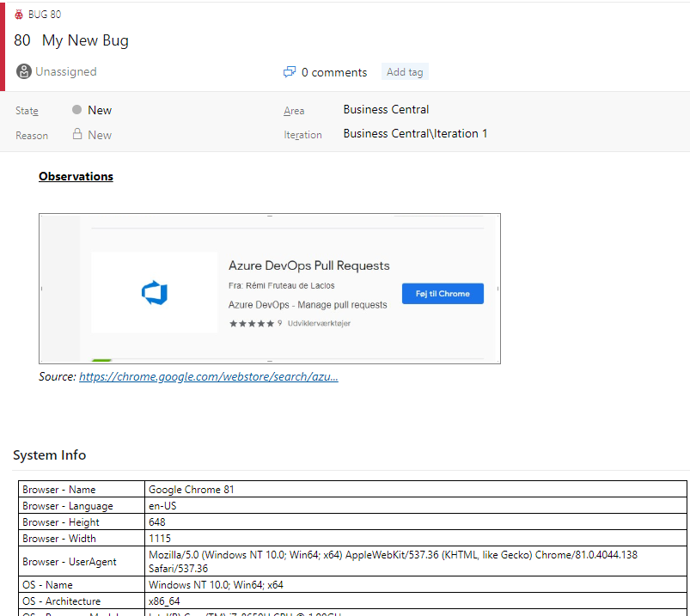The height and width of the screenshot is (616, 690).
Task: Click the My New Bug title field
Action: click(x=85, y=40)
